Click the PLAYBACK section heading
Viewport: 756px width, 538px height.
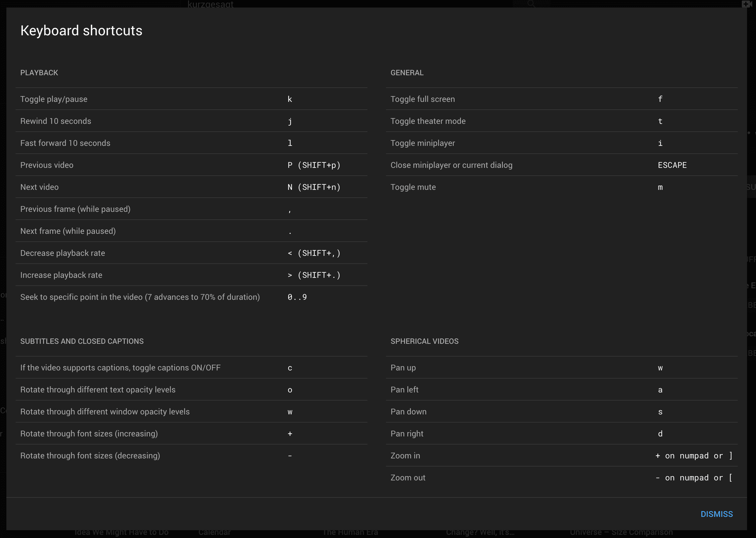click(39, 73)
